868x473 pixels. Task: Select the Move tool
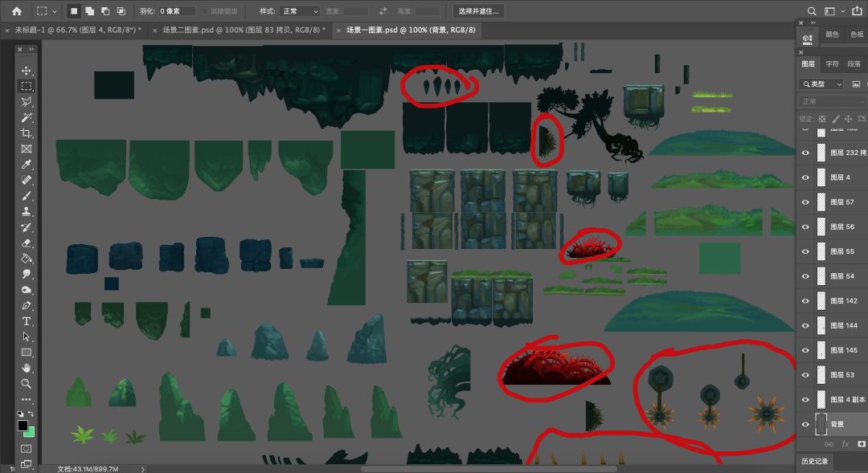click(x=26, y=71)
